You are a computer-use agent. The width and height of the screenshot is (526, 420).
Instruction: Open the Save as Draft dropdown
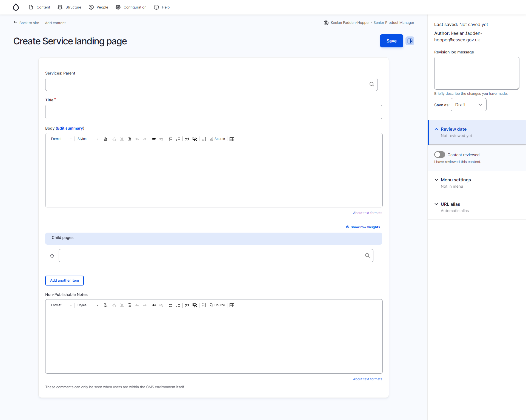tap(468, 105)
